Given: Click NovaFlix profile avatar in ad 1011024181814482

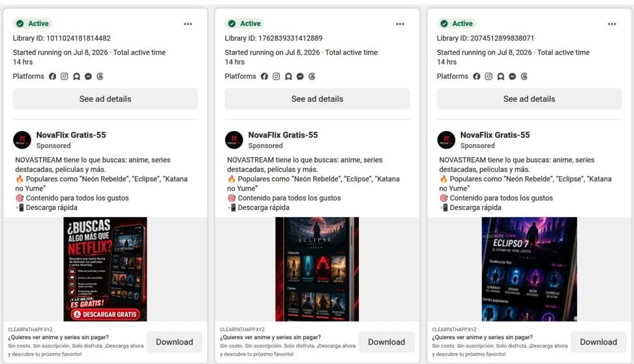Looking at the screenshot, I should click(x=22, y=140).
